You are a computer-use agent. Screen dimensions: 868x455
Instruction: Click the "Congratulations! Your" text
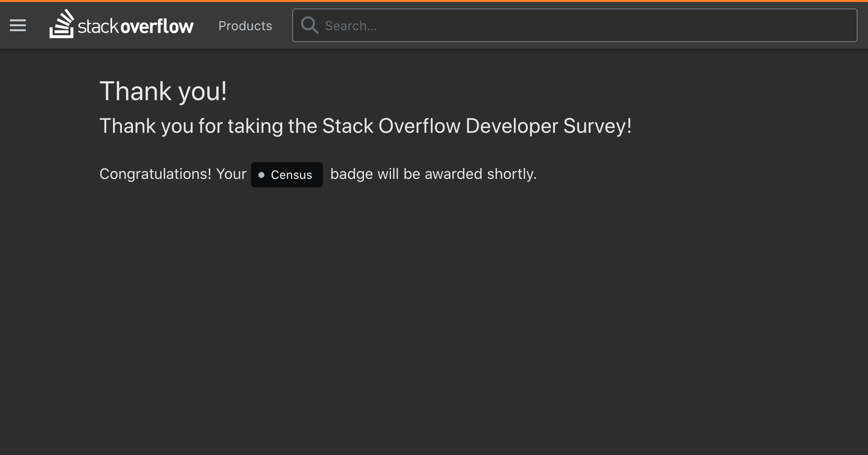click(173, 174)
